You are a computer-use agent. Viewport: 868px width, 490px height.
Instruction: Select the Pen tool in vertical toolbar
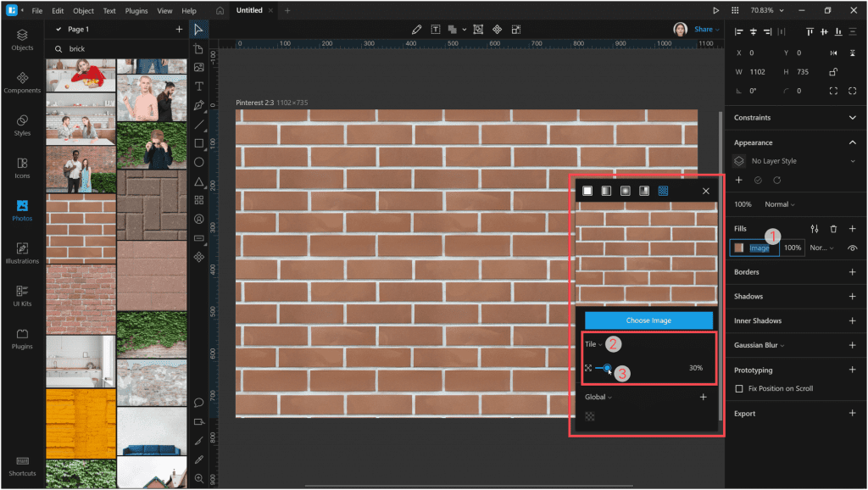click(198, 105)
